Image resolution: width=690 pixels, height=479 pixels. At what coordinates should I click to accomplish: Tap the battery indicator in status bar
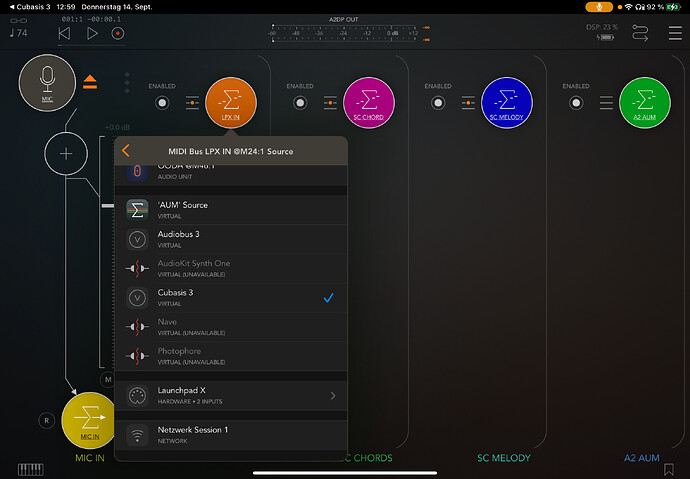[673, 7]
